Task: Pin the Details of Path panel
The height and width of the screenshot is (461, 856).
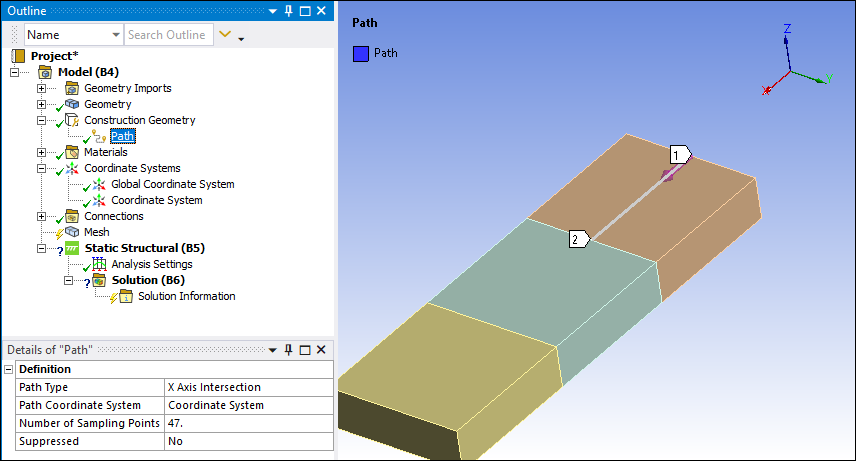Action: point(289,350)
